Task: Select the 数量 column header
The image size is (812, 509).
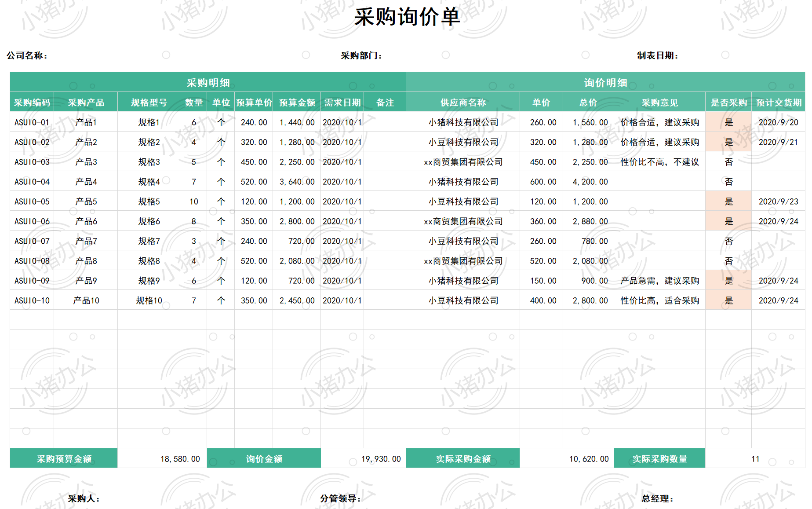Action: (194, 103)
